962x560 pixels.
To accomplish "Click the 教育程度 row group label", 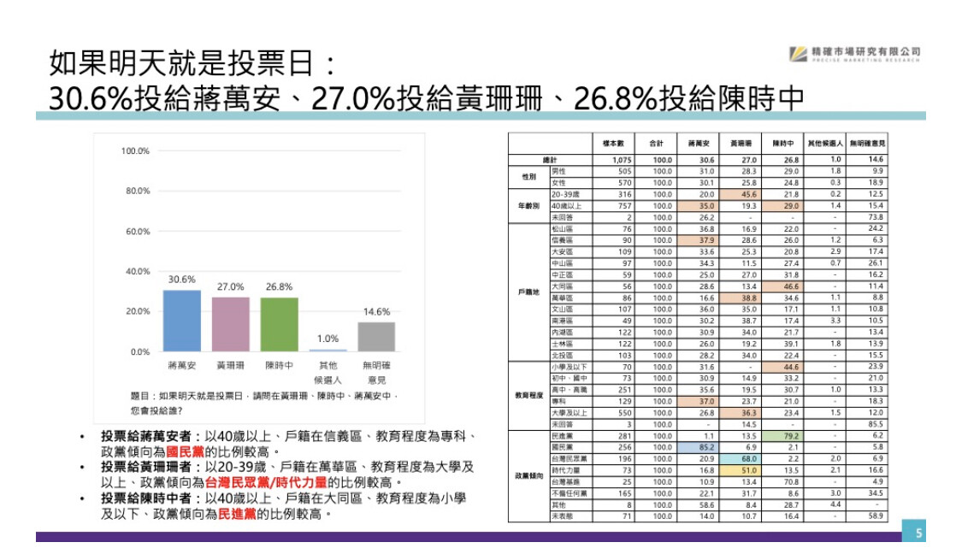I will click(x=528, y=395).
